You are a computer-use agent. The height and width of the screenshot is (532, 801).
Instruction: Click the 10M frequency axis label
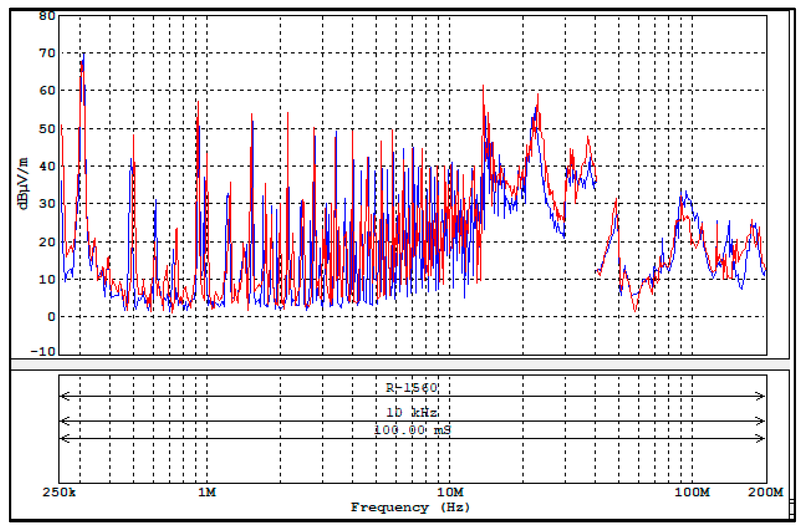450,492
